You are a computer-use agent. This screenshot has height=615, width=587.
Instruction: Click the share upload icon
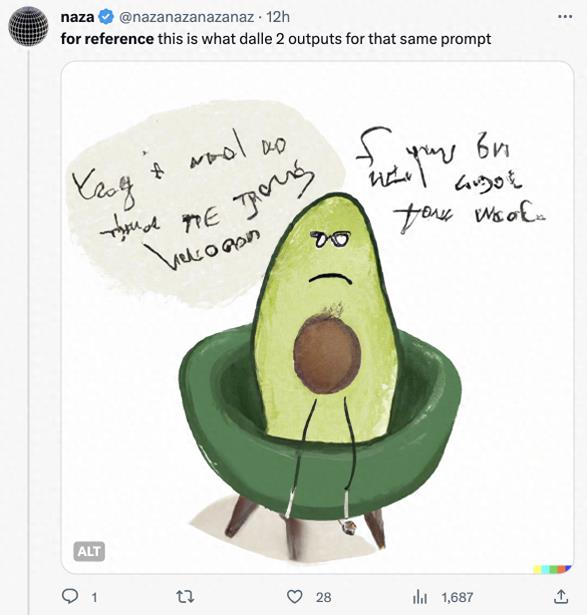tap(561, 597)
